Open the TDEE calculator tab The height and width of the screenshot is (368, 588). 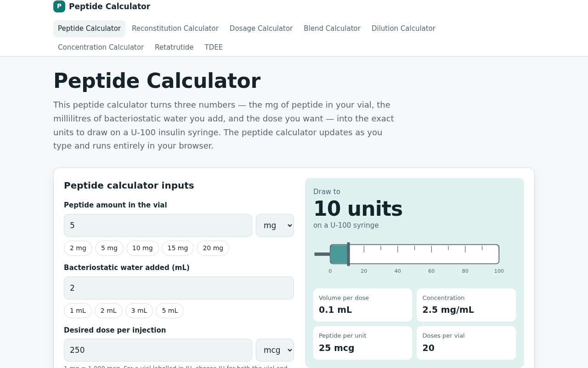pos(214,47)
